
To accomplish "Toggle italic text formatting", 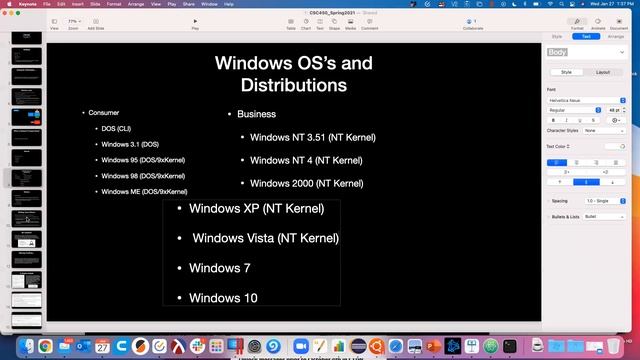I will coord(567,120).
